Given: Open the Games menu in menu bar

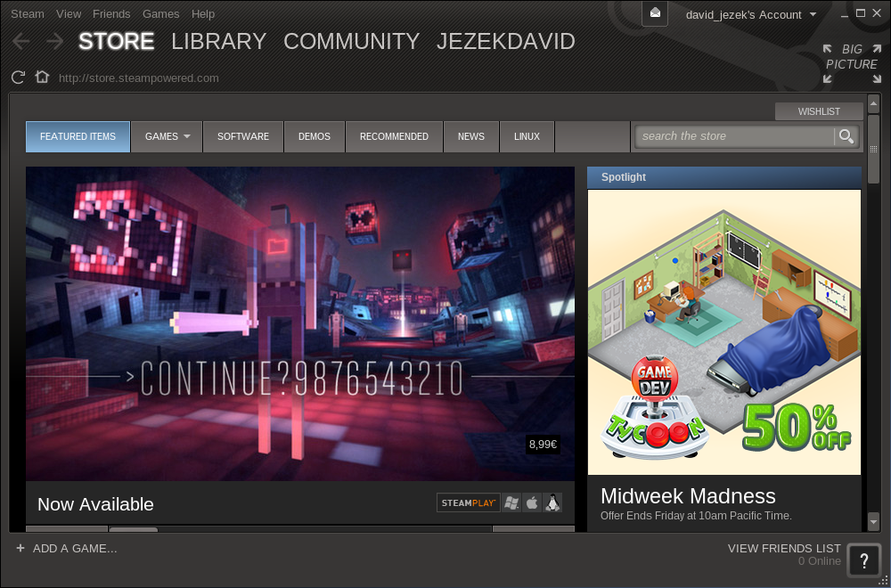Looking at the screenshot, I should point(160,13).
